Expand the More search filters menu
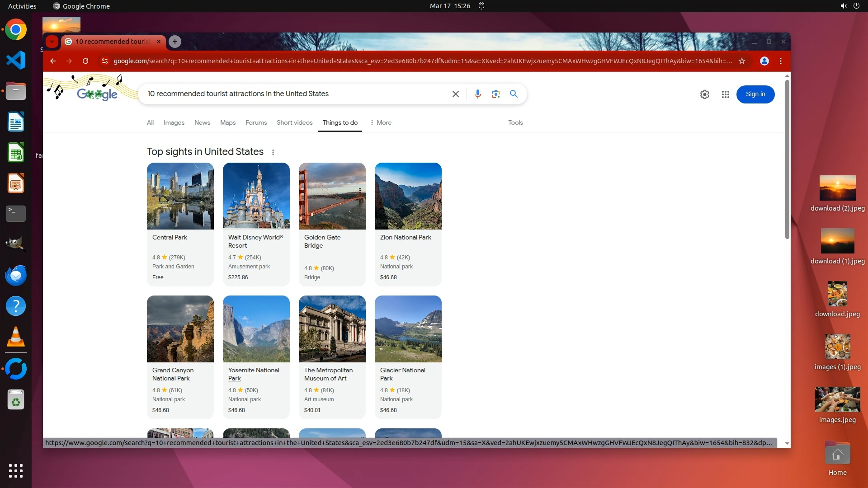The width and height of the screenshot is (868, 488). 381,122
